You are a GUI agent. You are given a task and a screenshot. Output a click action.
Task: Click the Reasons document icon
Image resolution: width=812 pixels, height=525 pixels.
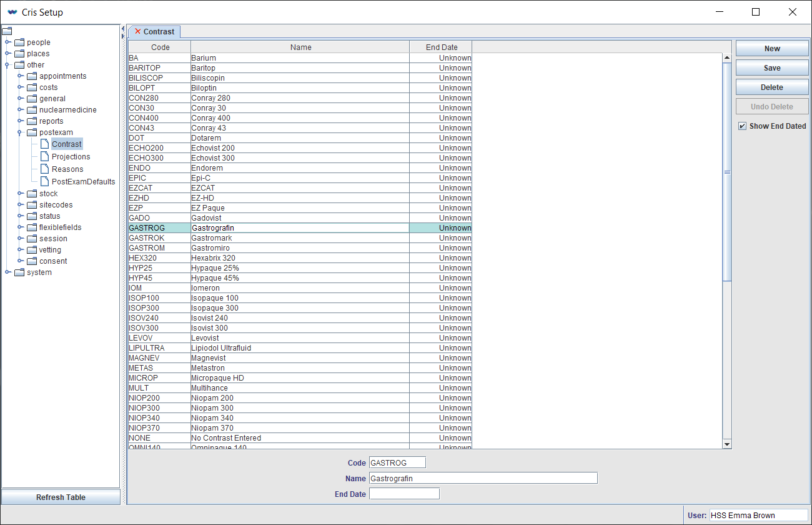click(45, 169)
